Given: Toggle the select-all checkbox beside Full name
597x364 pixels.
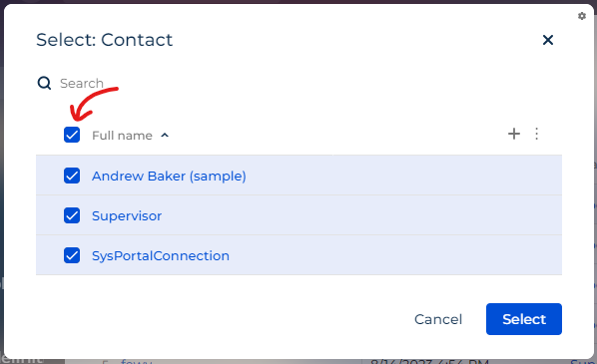Looking at the screenshot, I should [x=72, y=135].
